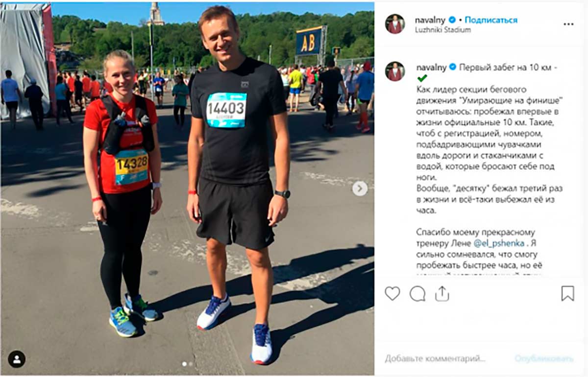Open the three-dot more options menu
The image size is (588, 377).
point(568,24)
